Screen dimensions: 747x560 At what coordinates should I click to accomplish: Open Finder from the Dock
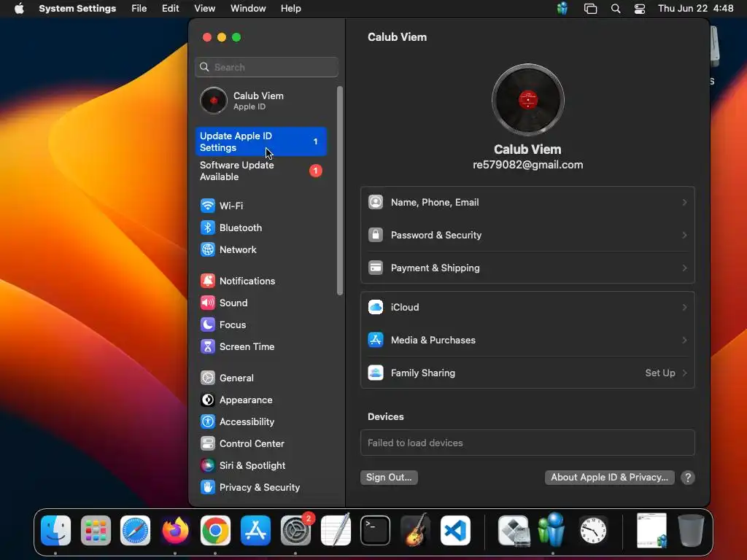tap(55, 531)
